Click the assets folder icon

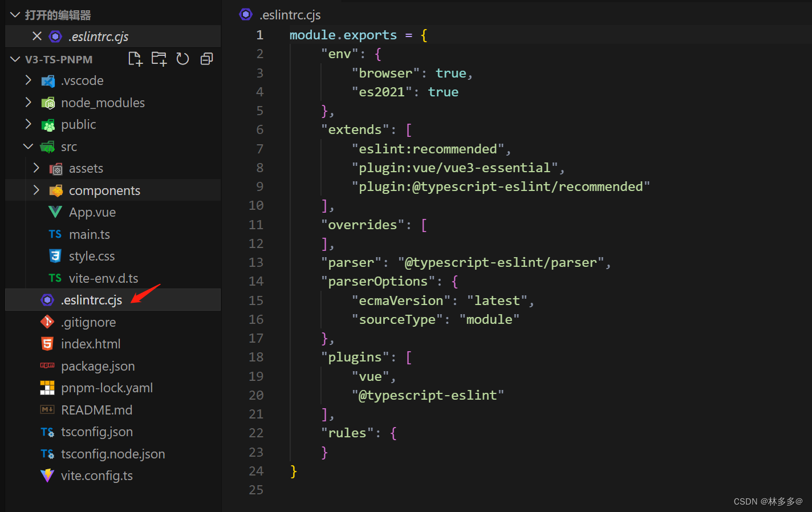pyautogui.click(x=56, y=169)
